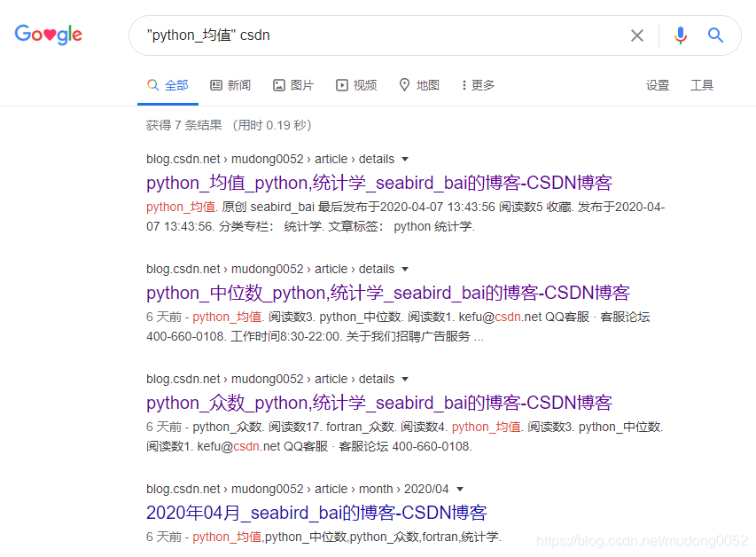The image size is (756, 557).
Task: Click the snippet containing 工作时间8:30-22:00
Action: (x=398, y=326)
